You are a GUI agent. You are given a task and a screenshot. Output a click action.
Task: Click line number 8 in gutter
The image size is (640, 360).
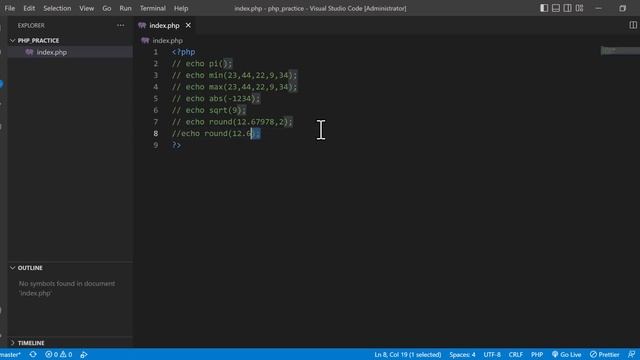click(x=156, y=133)
